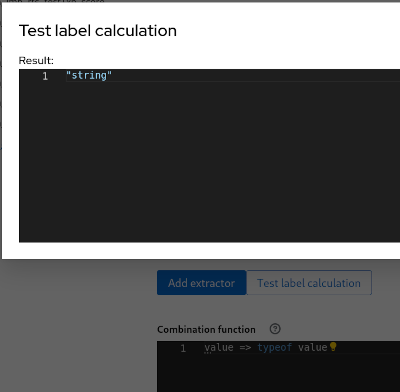Open the Combination function help icon
The height and width of the screenshot is (392, 400).
275,329
